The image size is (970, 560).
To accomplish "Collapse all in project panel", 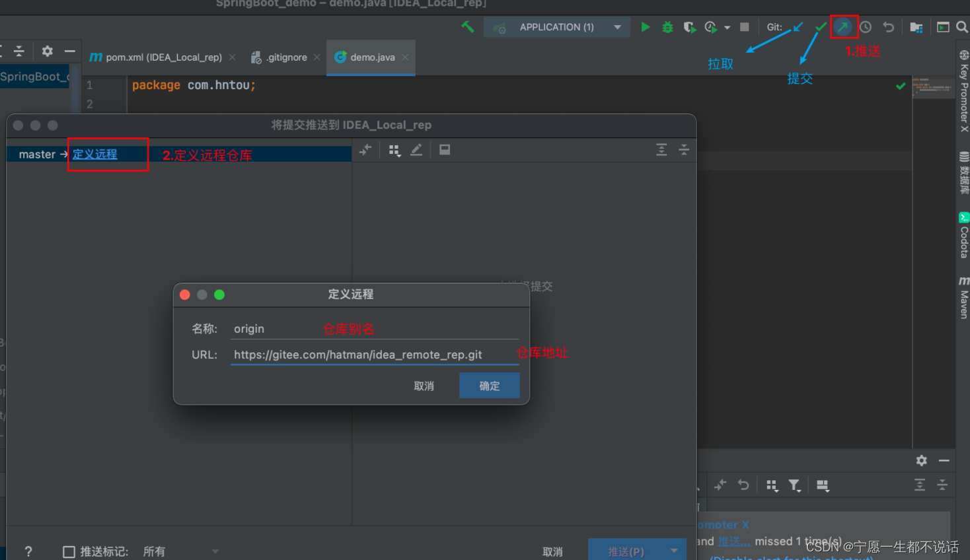I will coord(19,51).
